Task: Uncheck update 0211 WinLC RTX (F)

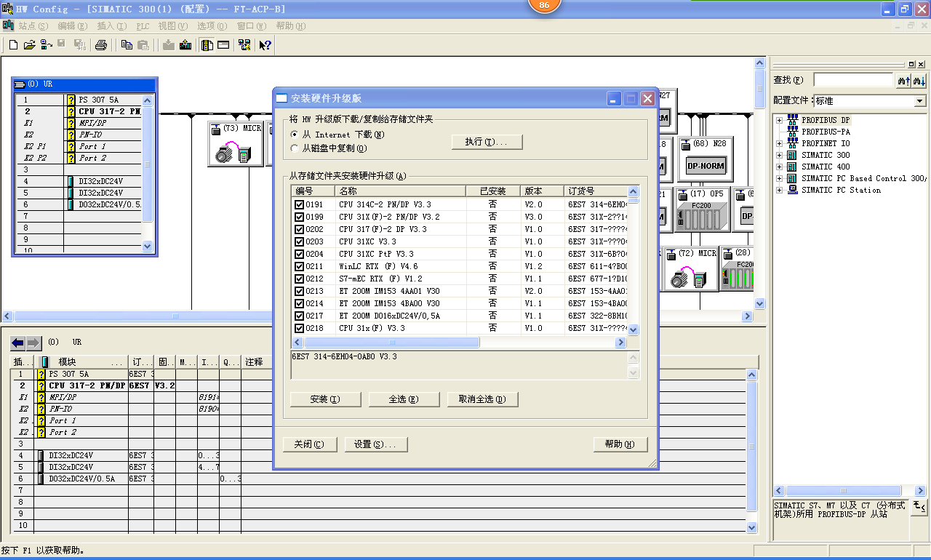Action: point(299,266)
